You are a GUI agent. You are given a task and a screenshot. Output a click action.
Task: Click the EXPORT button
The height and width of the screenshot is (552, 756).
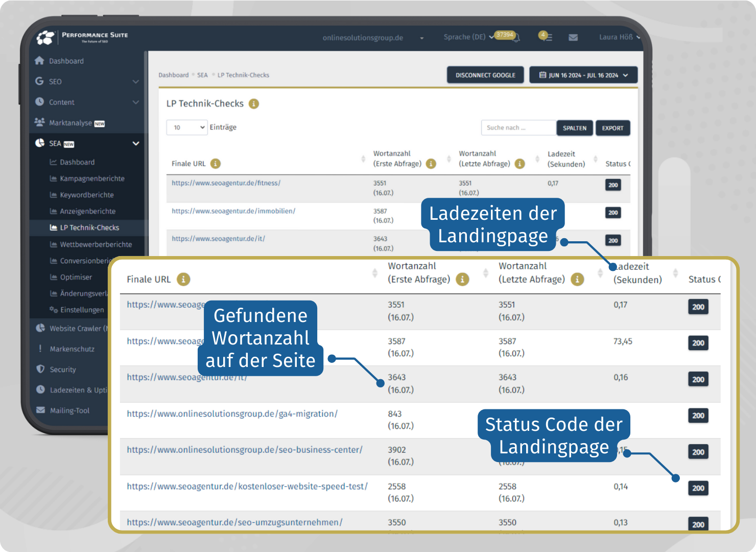tap(612, 128)
